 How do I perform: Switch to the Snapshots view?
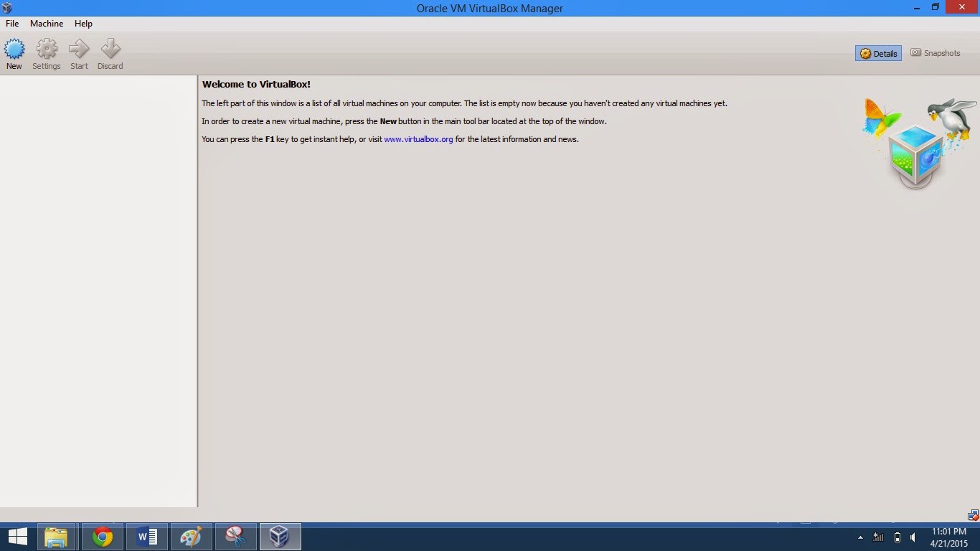[936, 53]
